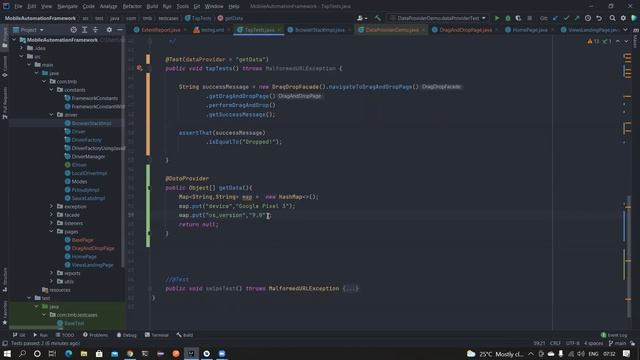Commit changes with the green checkmark

[566, 18]
